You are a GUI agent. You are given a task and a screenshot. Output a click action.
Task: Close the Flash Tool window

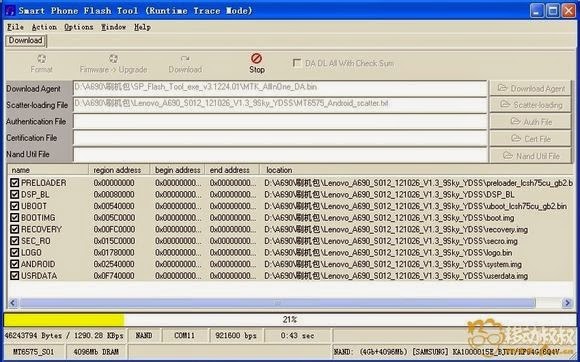click(x=569, y=11)
